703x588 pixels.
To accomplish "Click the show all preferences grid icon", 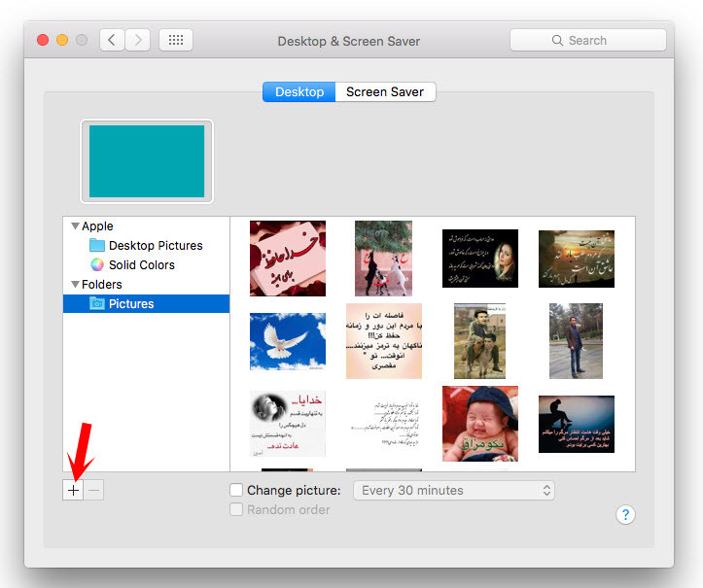I will coord(176,40).
